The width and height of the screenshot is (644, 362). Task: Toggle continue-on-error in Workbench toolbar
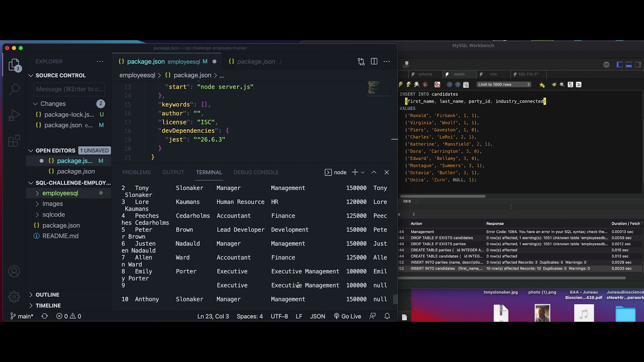point(437,84)
